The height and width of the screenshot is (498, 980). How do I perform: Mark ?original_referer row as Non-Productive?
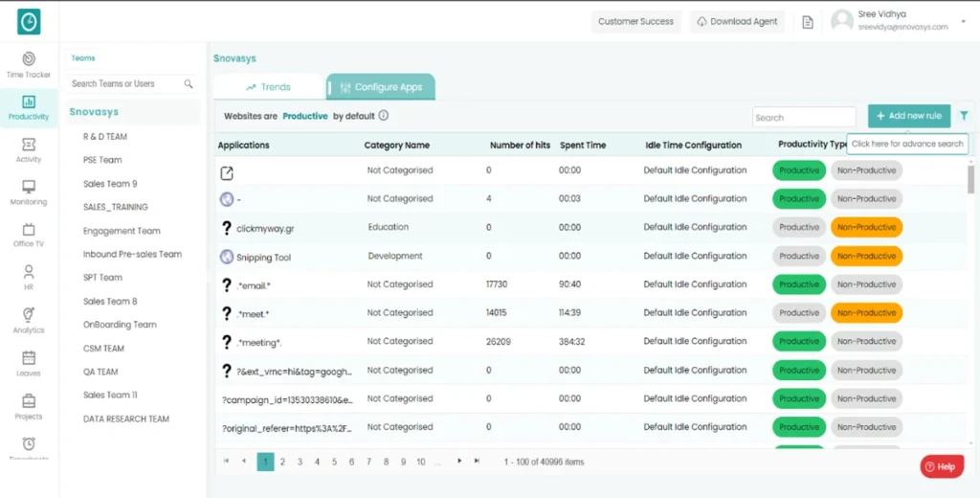point(866,427)
